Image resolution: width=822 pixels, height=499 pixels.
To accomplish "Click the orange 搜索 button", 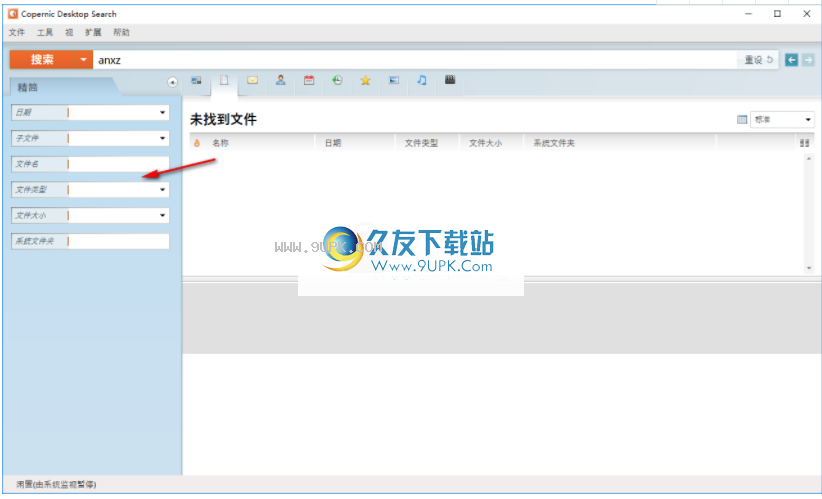I will 42,60.
